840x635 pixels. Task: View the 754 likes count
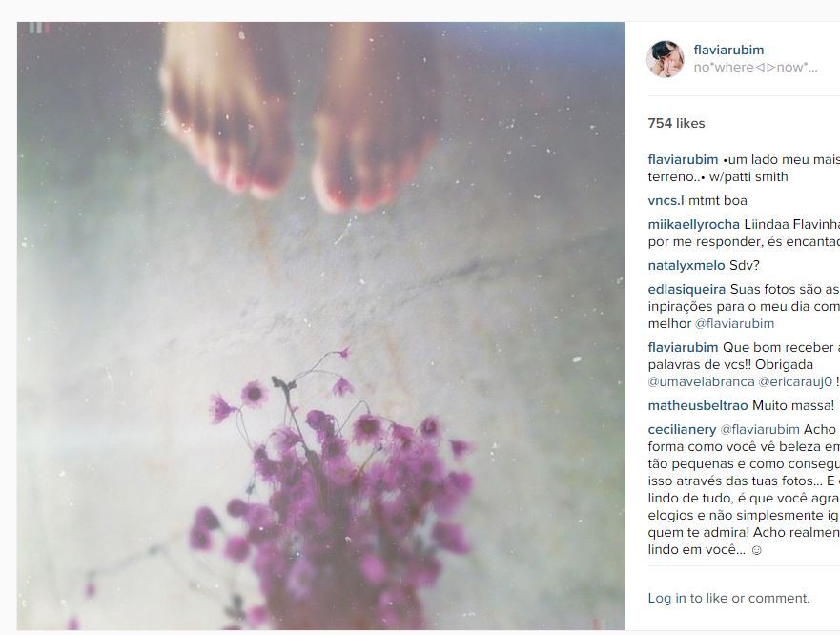[676, 123]
